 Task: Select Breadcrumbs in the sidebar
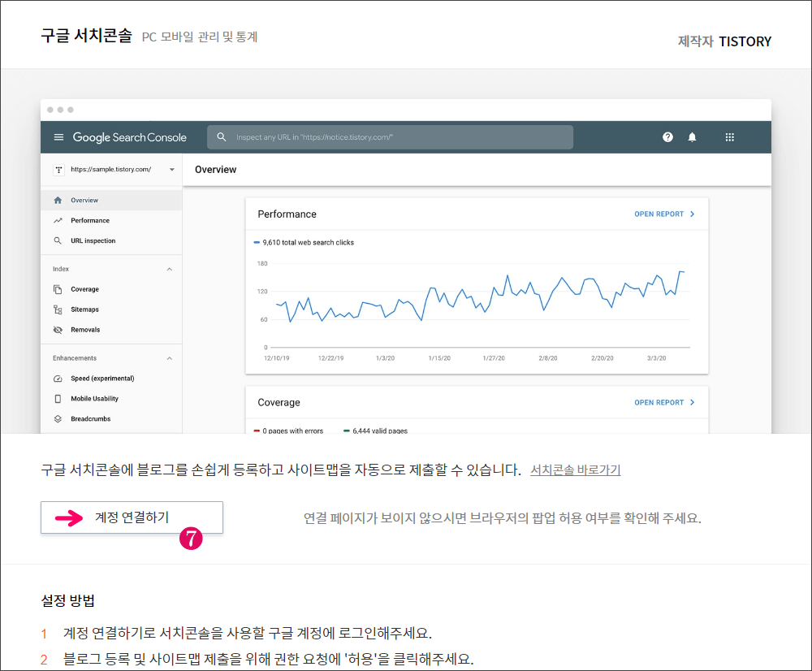pos(111,418)
